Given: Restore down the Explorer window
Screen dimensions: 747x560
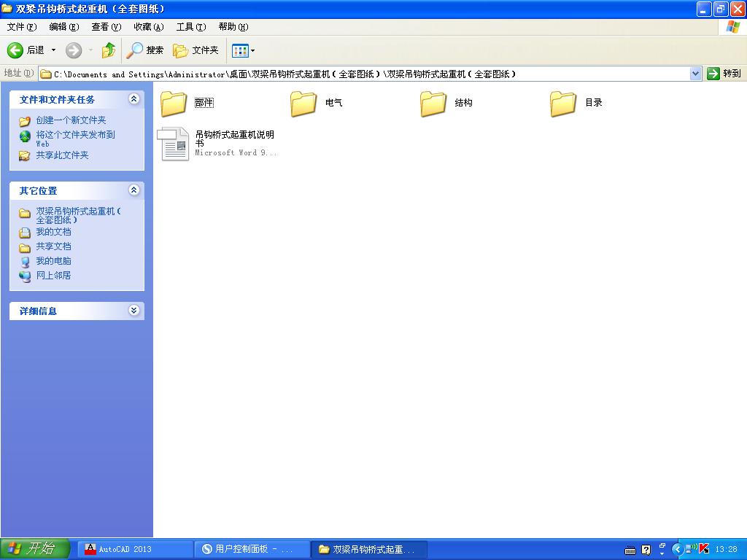Looking at the screenshot, I should click(x=721, y=9).
